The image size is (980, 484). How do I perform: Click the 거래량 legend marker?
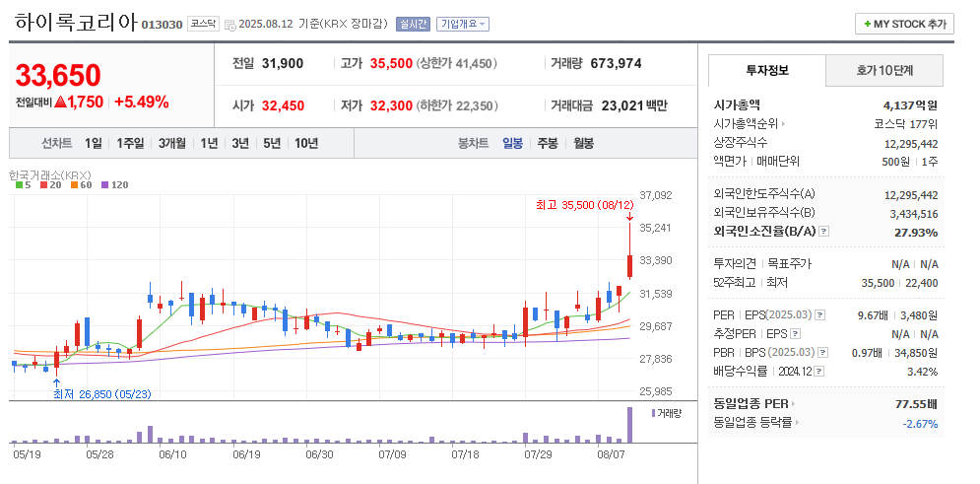coord(653,413)
